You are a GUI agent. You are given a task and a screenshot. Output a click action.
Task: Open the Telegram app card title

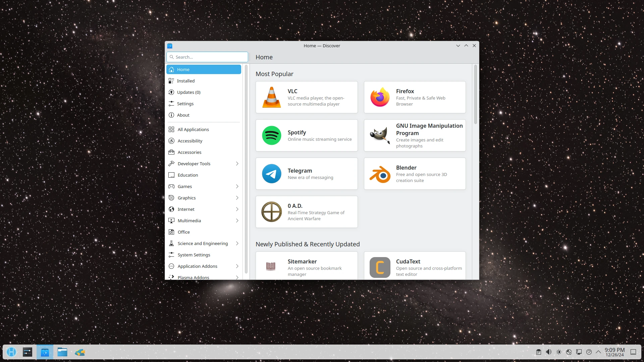tap(300, 171)
